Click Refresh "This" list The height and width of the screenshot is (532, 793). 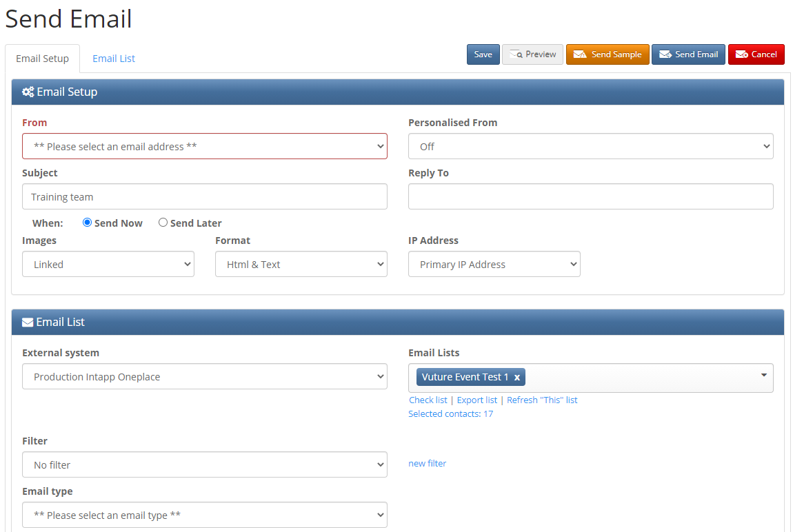(x=542, y=400)
